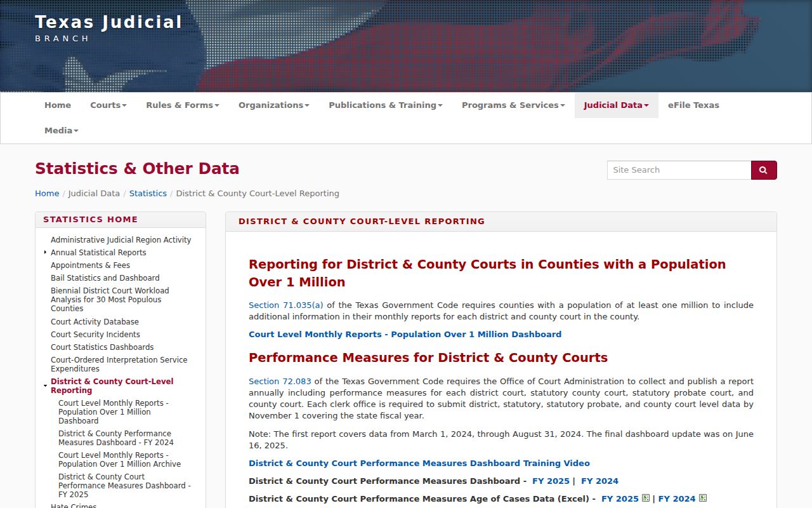Select Biennial District Court Workload Analysis item
This screenshot has height=508, width=812.
(110, 300)
